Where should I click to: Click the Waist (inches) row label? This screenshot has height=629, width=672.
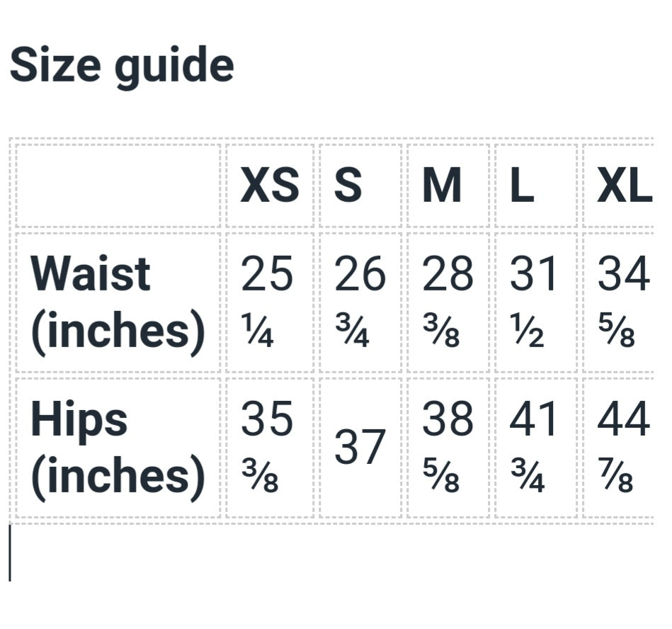pos(118,302)
